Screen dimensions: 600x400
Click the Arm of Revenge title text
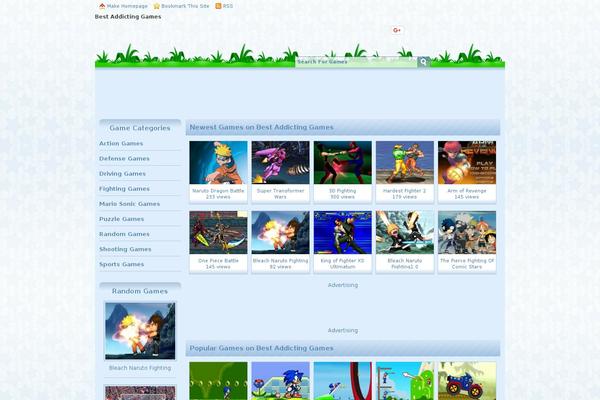pos(467,191)
